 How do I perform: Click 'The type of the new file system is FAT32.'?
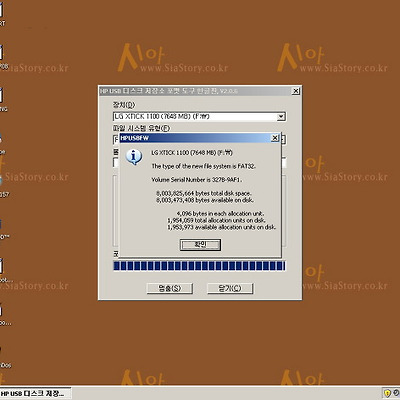click(x=204, y=166)
